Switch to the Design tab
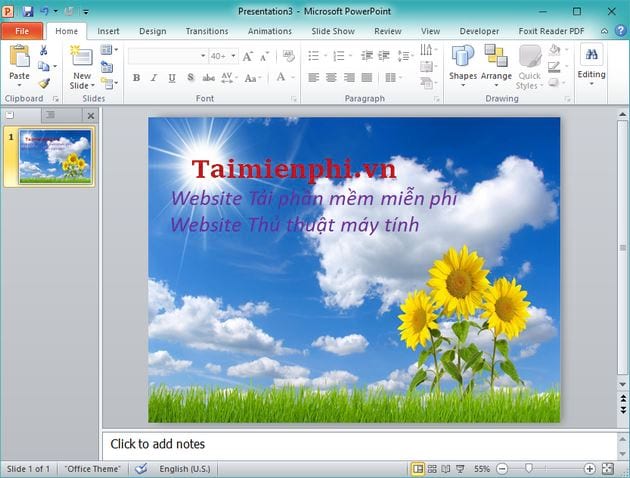The image size is (630, 478). (x=153, y=31)
